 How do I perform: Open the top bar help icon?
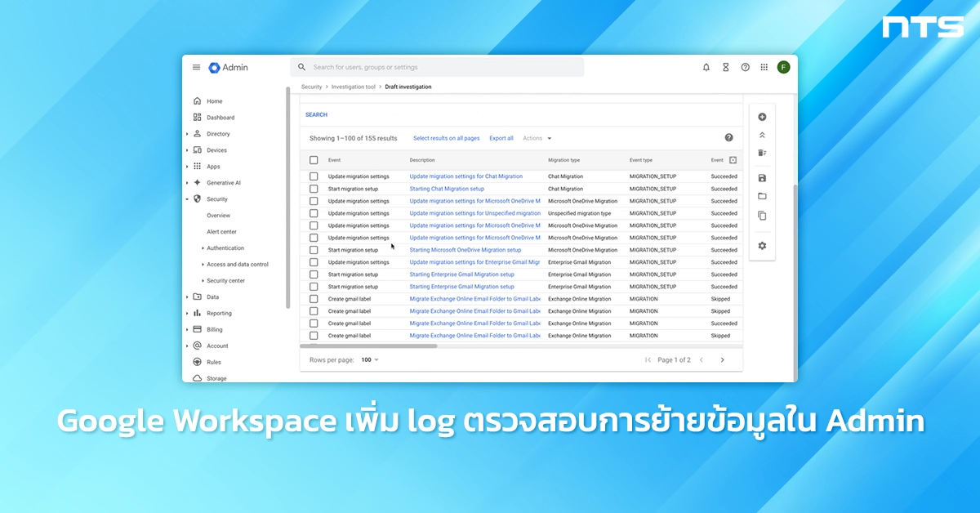(745, 67)
